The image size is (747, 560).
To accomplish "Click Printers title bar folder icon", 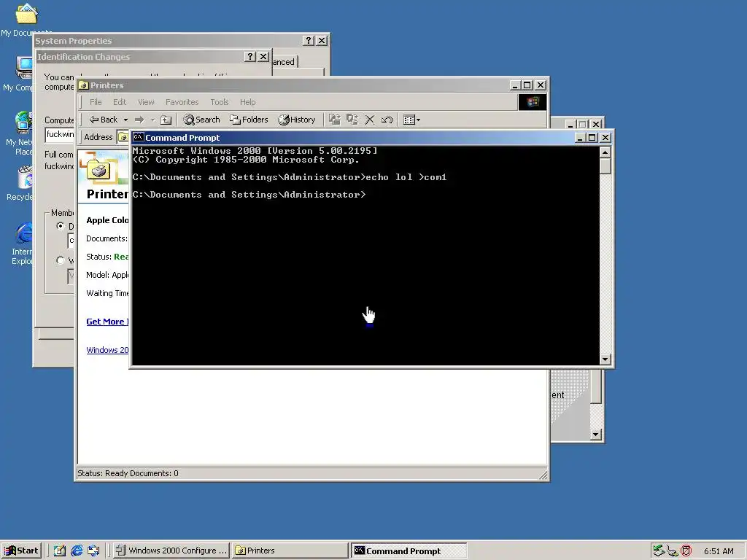I will tap(84, 85).
